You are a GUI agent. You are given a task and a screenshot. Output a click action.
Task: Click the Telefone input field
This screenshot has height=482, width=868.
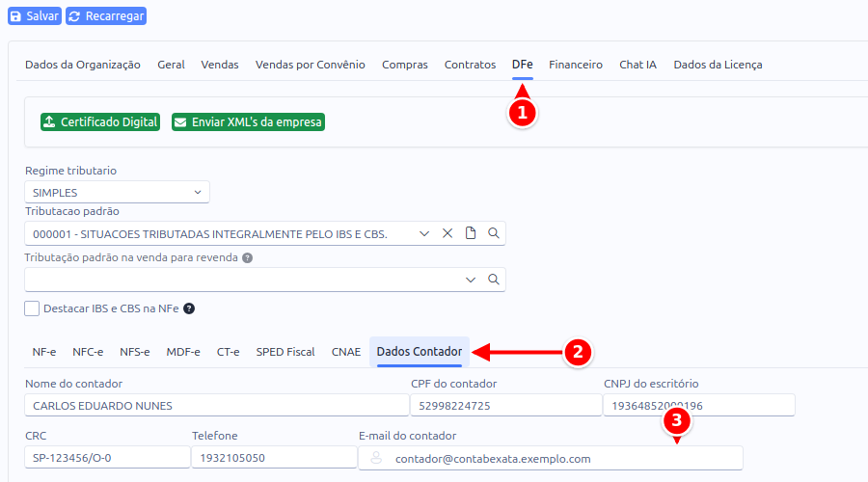tap(274, 458)
